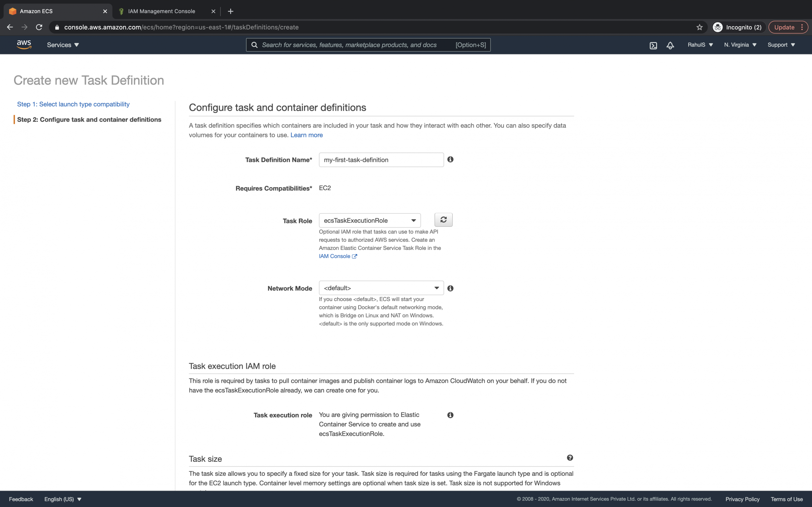Go to Step 1: Select launch type compatibility
812x507 pixels.
(73, 104)
